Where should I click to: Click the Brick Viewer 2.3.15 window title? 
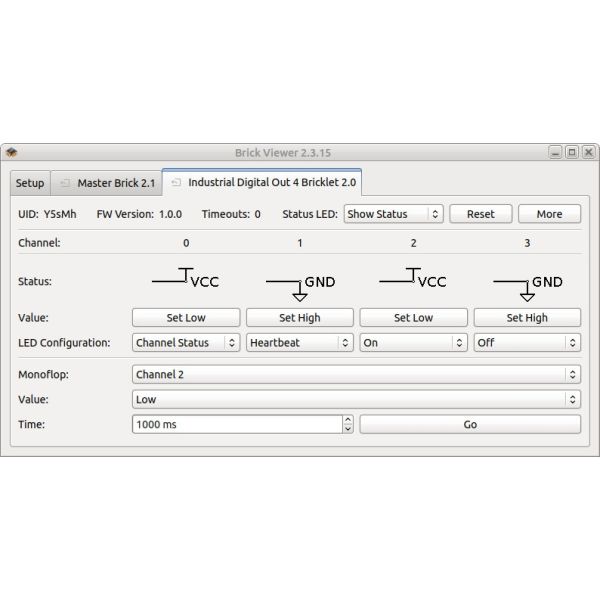click(283, 153)
